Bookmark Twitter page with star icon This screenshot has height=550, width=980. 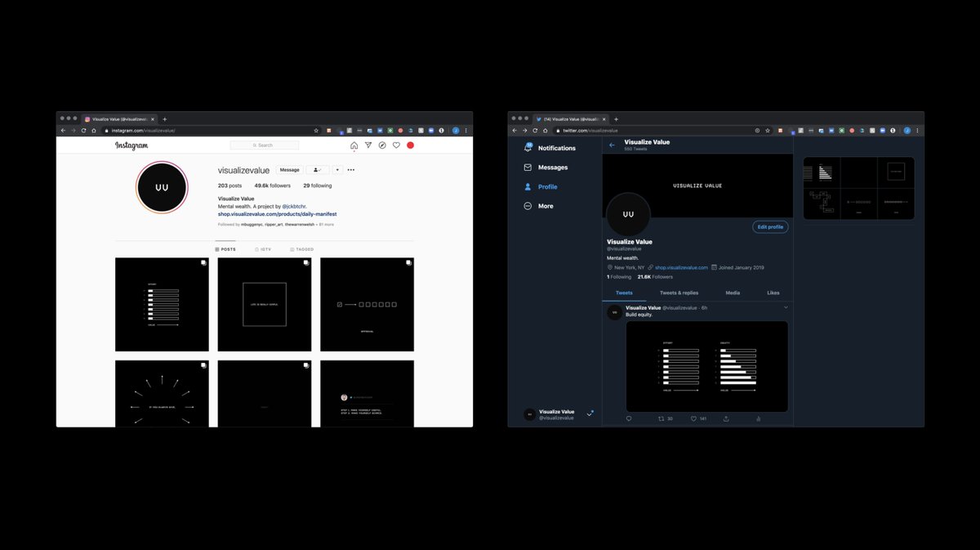[768, 131]
